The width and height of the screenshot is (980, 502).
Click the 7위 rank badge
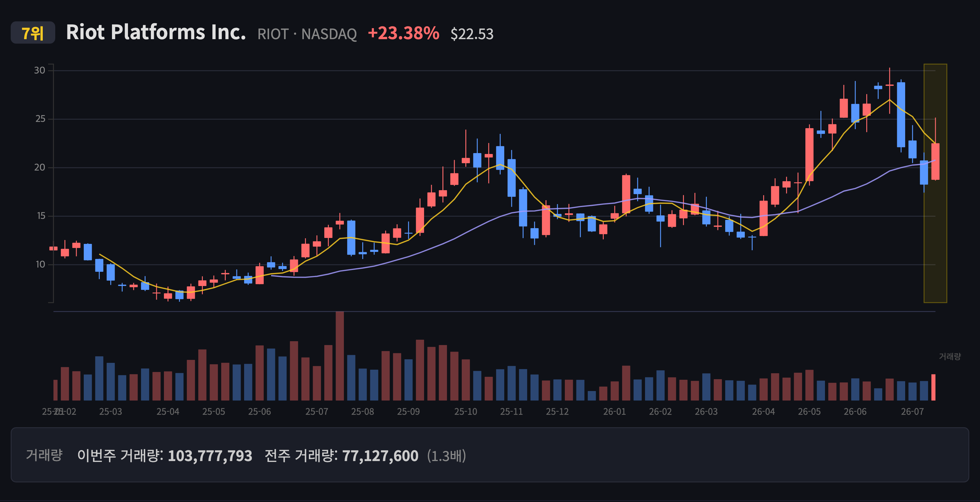click(33, 33)
